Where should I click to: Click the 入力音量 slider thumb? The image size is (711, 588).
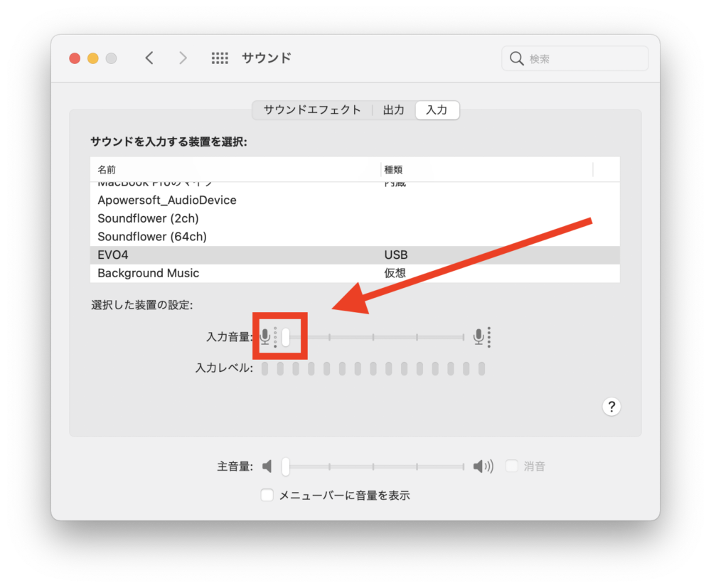pos(286,337)
